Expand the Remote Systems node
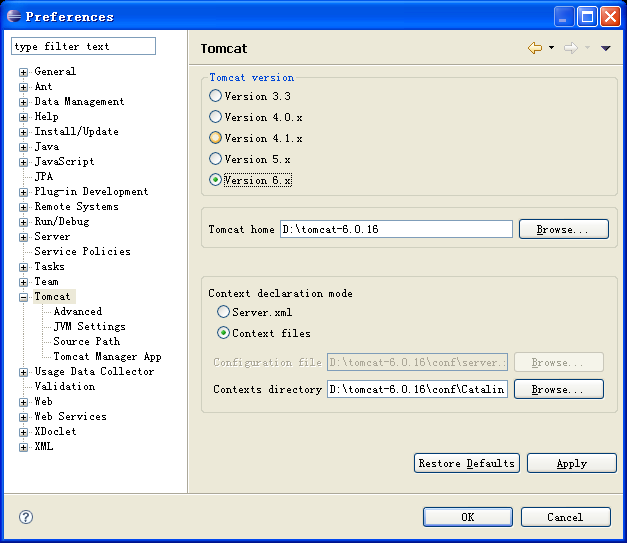627x543 pixels. pos(24,207)
